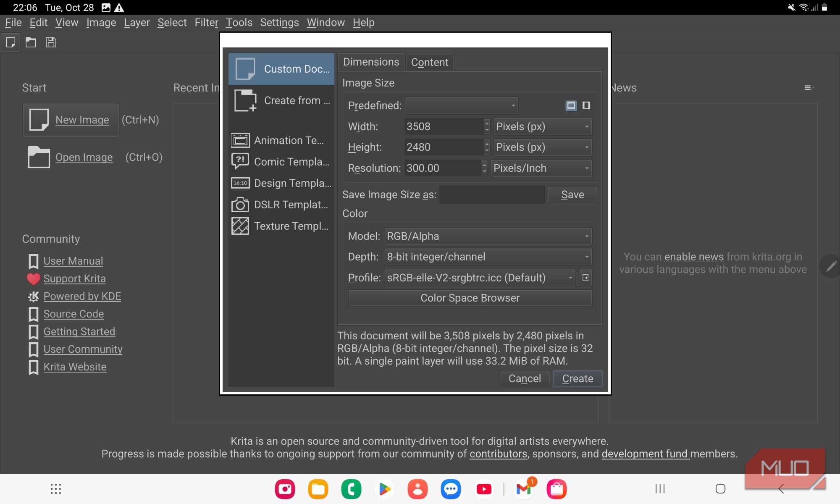Expand the color Depth dropdown
The height and width of the screenshot is (504, 840).
point(488,257)
